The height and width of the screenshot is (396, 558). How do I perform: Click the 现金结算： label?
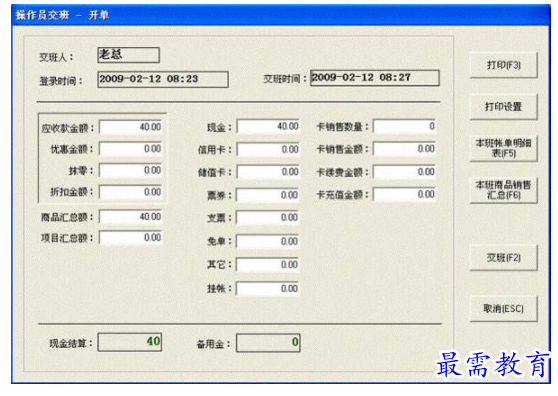click(71, 344)
